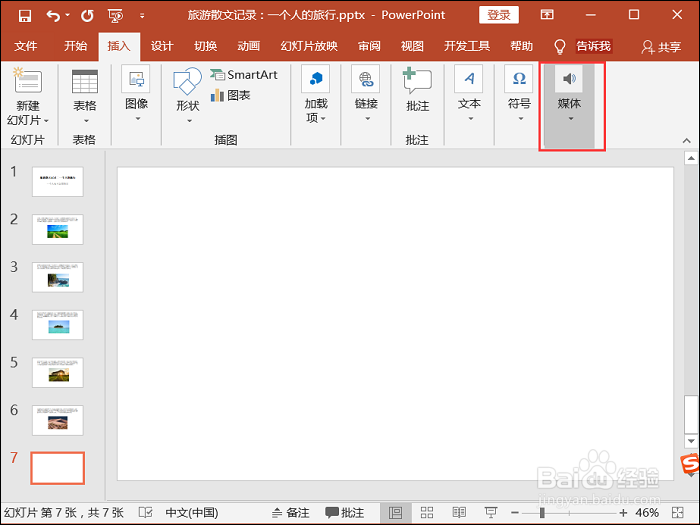Start slideshow from beginning icon

click(x=115, y=16)
